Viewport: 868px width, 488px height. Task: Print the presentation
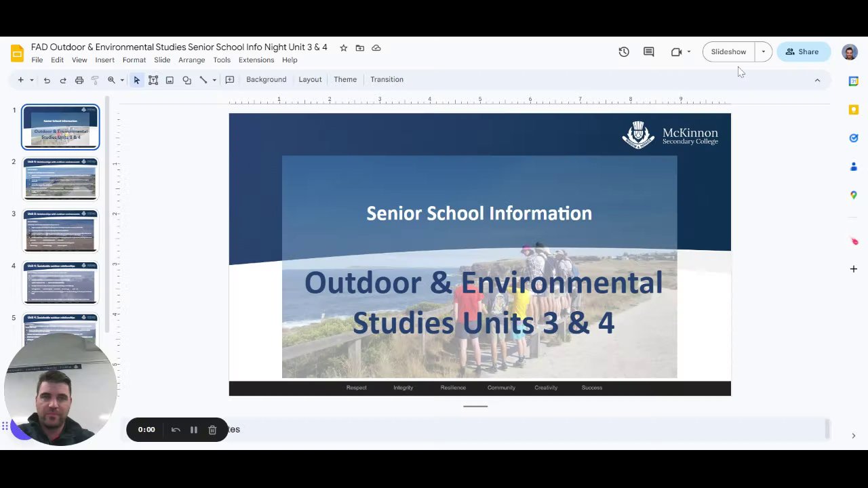coord(79,80)
